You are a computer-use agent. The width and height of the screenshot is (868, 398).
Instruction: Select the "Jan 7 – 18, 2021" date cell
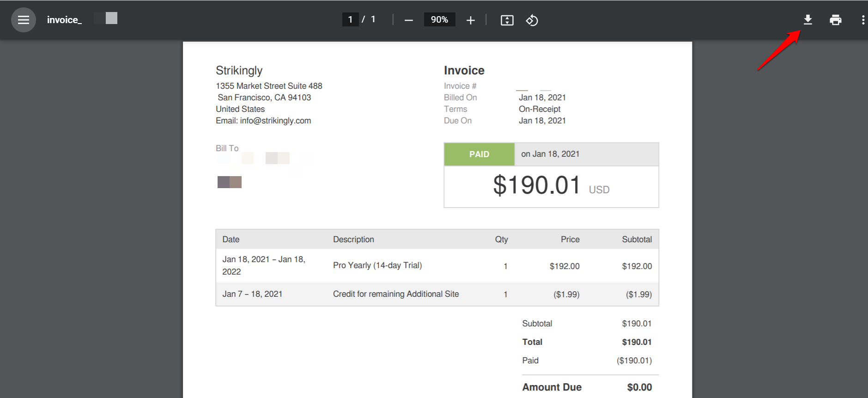coord(252,294)
